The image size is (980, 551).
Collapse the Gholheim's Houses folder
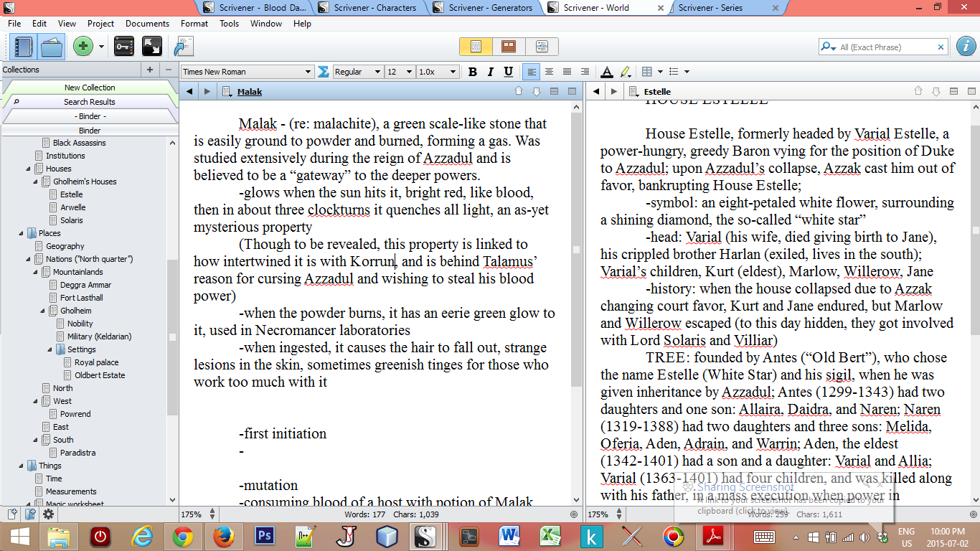click(x=36, y=182)
